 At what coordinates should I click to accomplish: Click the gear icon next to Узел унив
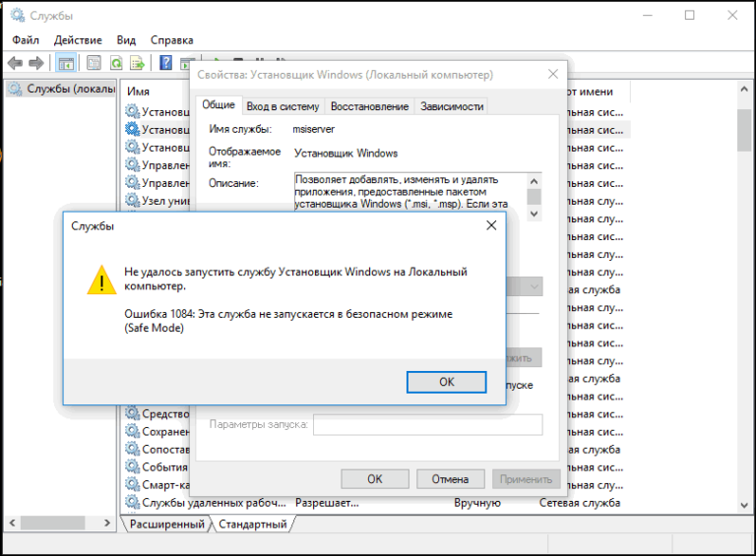coord(132,200)
